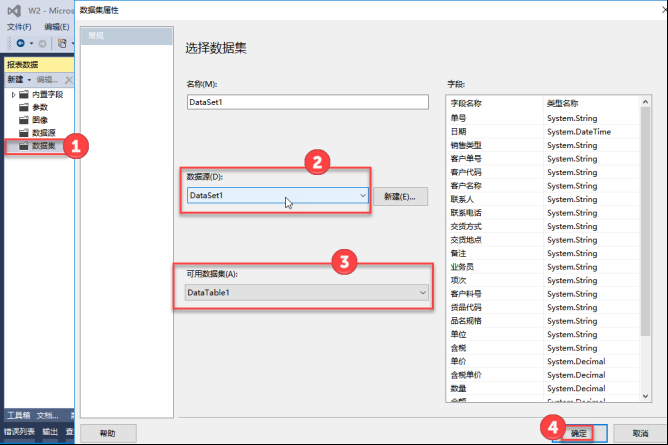Switch to the 工具箱 panel tab
The image size is (668, 445).
coord(18,415)
